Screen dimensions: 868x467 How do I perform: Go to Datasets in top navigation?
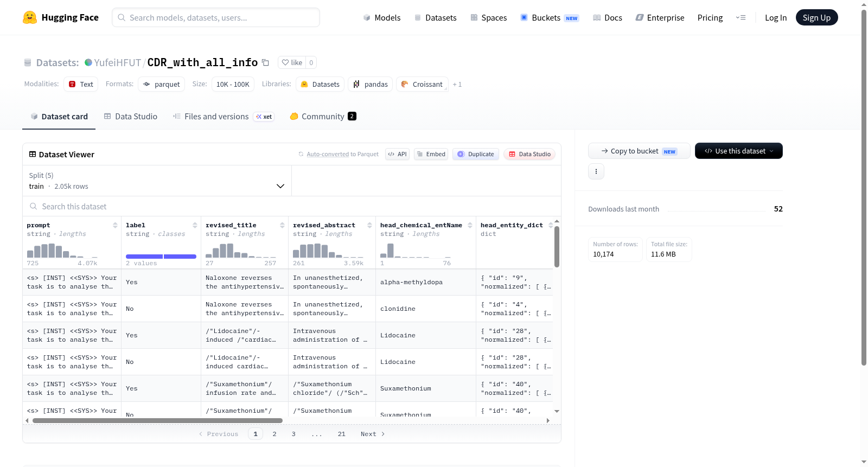(x=435, y=17)
